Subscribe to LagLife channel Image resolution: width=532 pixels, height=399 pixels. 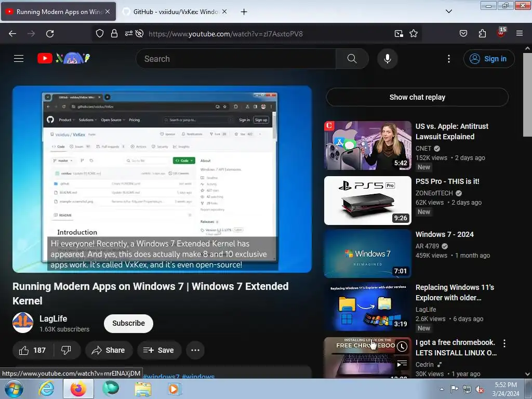[129, 323]
